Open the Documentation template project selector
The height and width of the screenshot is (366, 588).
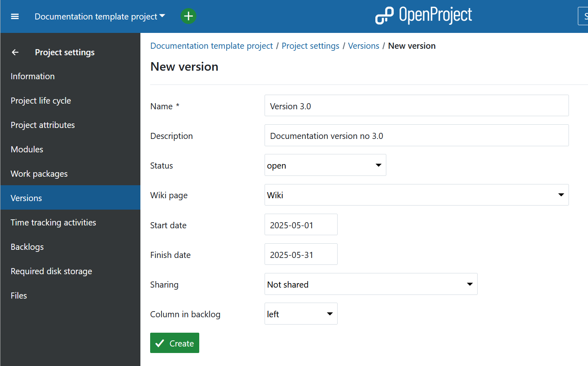100,16
